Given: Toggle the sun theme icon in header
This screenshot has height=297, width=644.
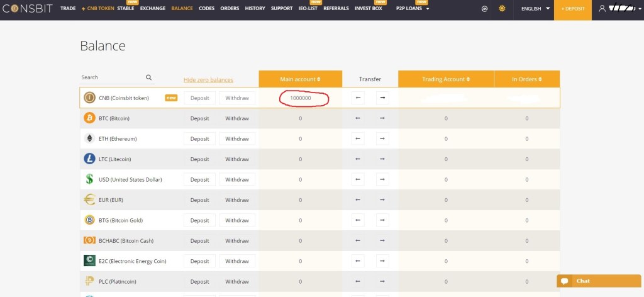Looking at the screenshot, I should 502,9.
